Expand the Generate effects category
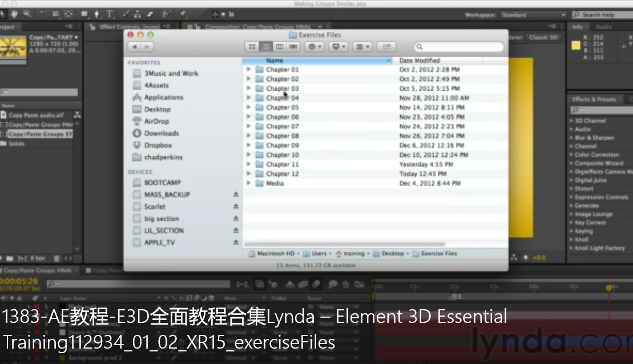This screenshot has height=364, width=633. 571,205
